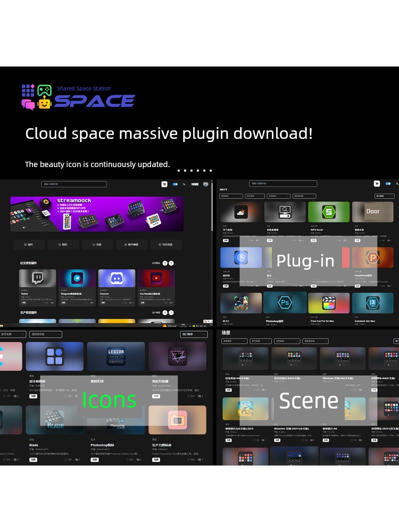Open the Twitch plugin icon
Screen dimensions: 399x532
37,278
